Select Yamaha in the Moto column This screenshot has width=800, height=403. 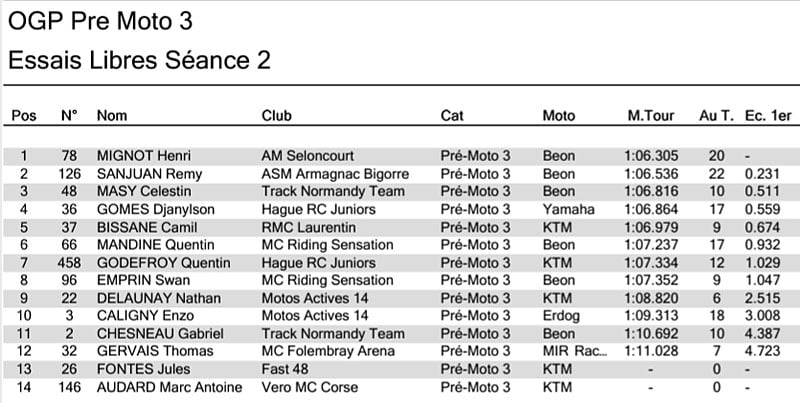568,209
